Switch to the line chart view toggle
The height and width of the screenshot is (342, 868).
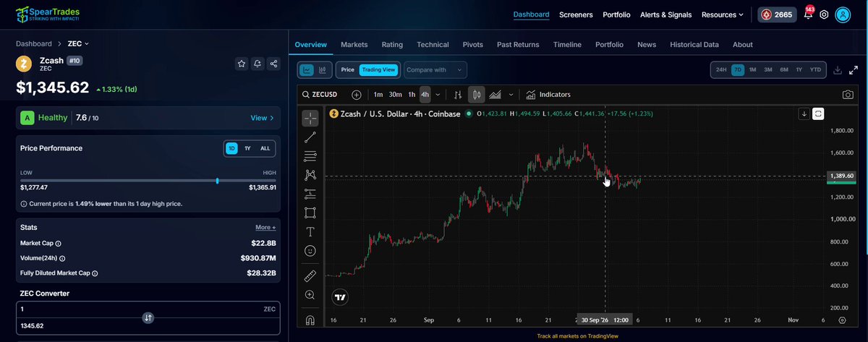pyautogui.click(x=307, y=70)
